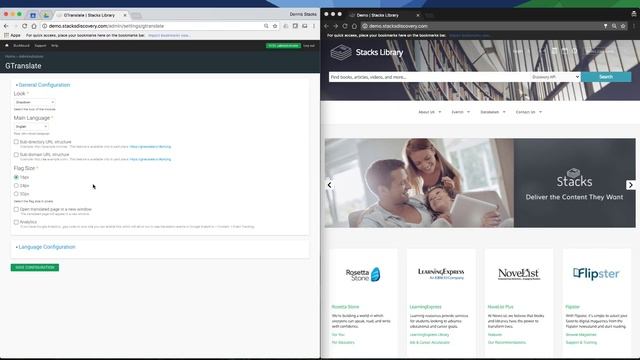Image resolution: width=640 pixels, height=360 pixels.
Task: Open Help in admin toolbar
Action: [55, 45]
